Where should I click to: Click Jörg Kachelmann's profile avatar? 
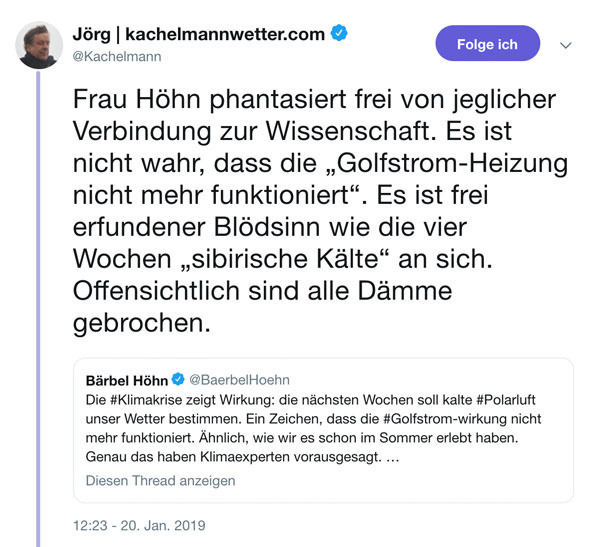(x=40, y=44)
